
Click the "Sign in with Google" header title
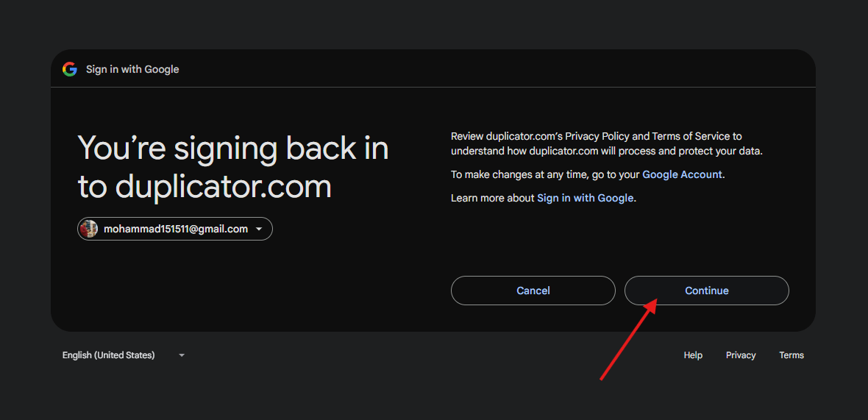[132, 69]
